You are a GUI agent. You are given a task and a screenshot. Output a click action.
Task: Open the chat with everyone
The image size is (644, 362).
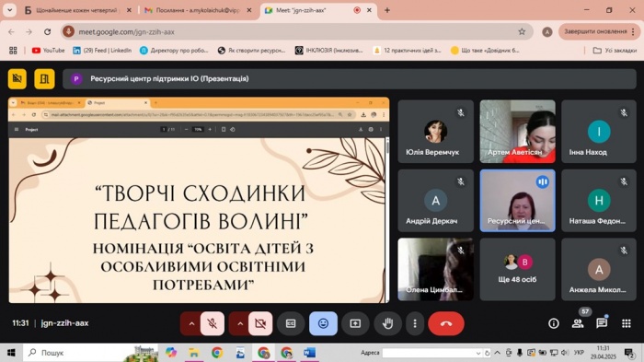pyautogui.click(x=602, y=323)
